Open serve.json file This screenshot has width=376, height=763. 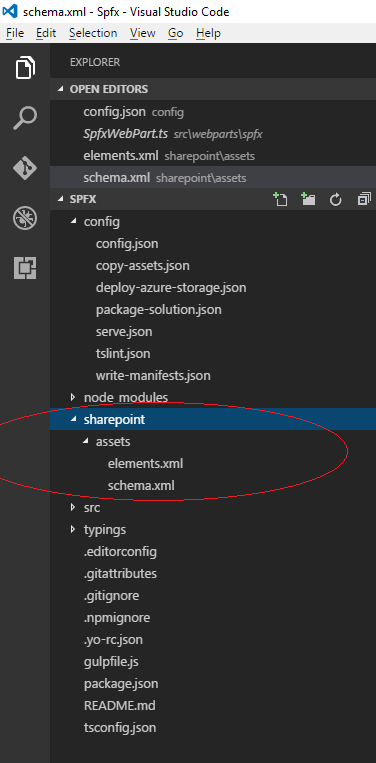click(124, 331)
